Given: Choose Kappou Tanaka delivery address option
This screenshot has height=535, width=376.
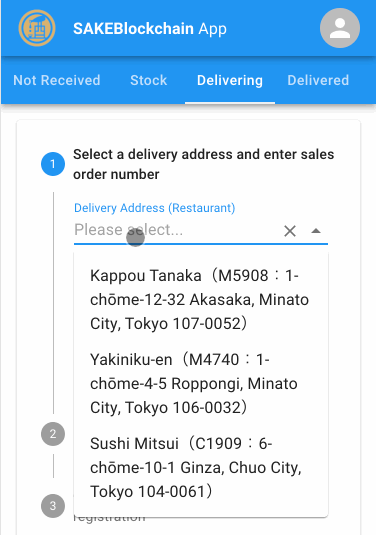Looking at the screenshot, I should 201,299.
